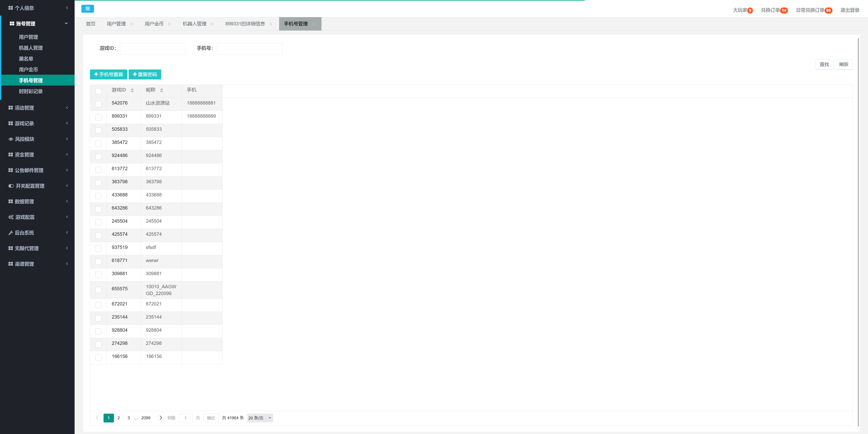Toggle the sidebar with the hamburger menu button
Viewport: 868px width, 434px height.
pos(88,9)
